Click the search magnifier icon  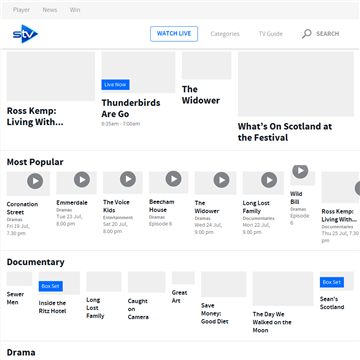(x=306, y=34)
